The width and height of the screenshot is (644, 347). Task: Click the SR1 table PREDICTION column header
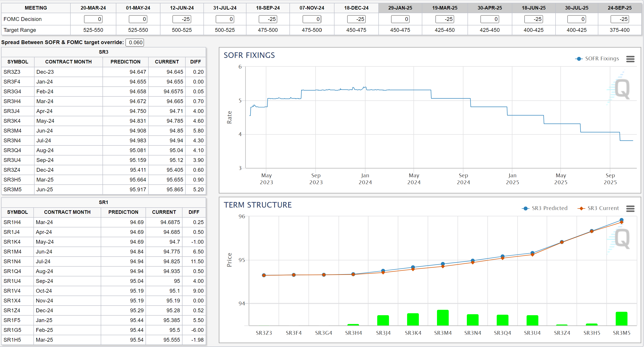pos(123,212)
